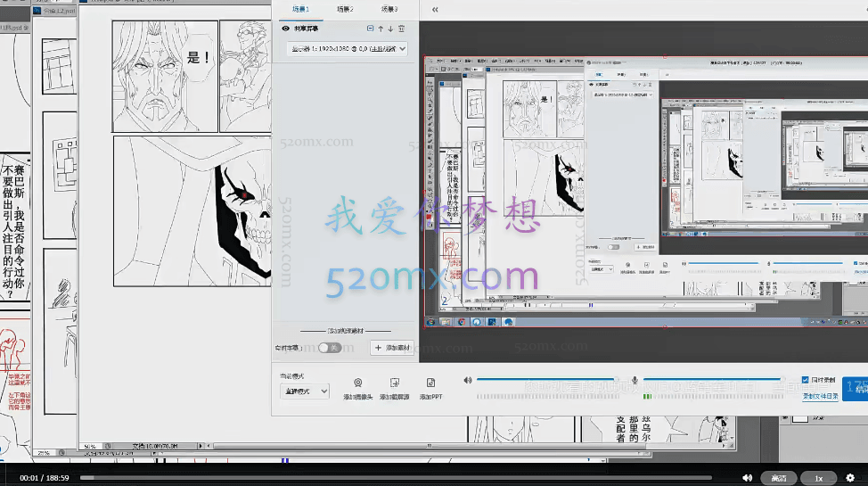Switch to the 场景1 tab
Image resolution: width=868 pixels, height=486 pixels.
click(x=300, y=9)
